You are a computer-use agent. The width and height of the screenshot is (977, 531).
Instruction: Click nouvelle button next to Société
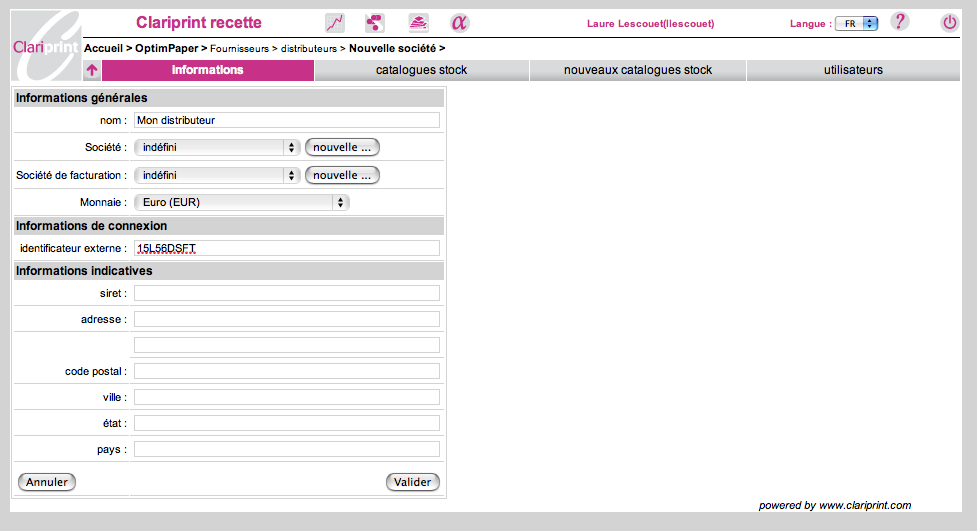[x=342, y=147]
